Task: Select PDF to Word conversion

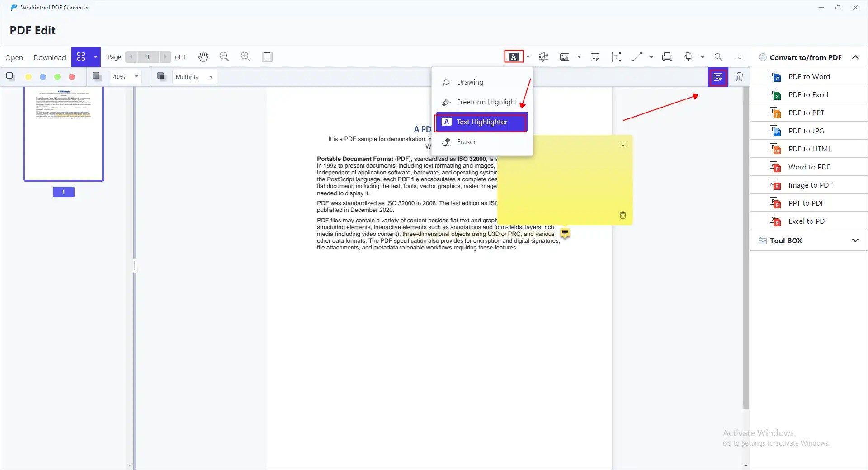Action: coord(809,76)
